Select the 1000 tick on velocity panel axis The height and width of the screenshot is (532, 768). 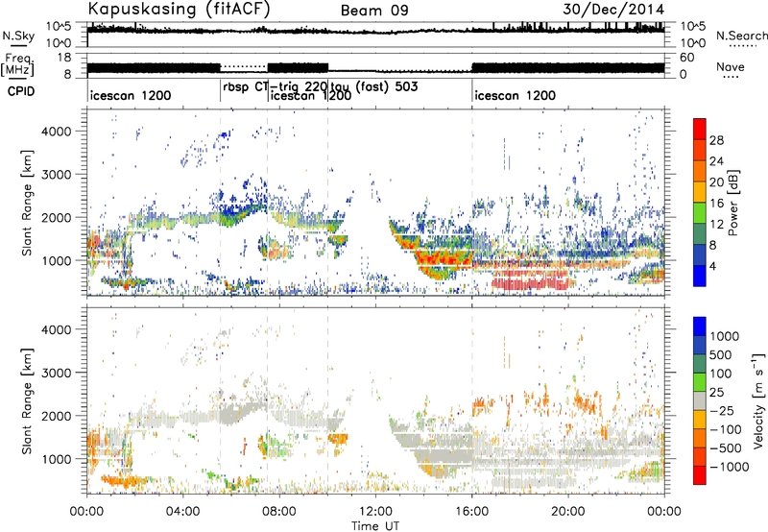(56, 459)
